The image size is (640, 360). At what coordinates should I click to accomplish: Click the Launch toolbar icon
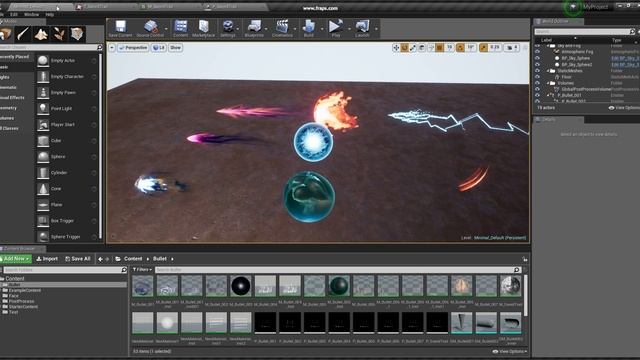[362, 27]
